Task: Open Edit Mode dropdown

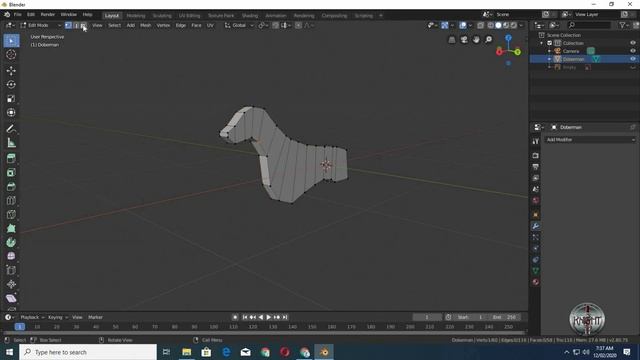Action: 41,25
